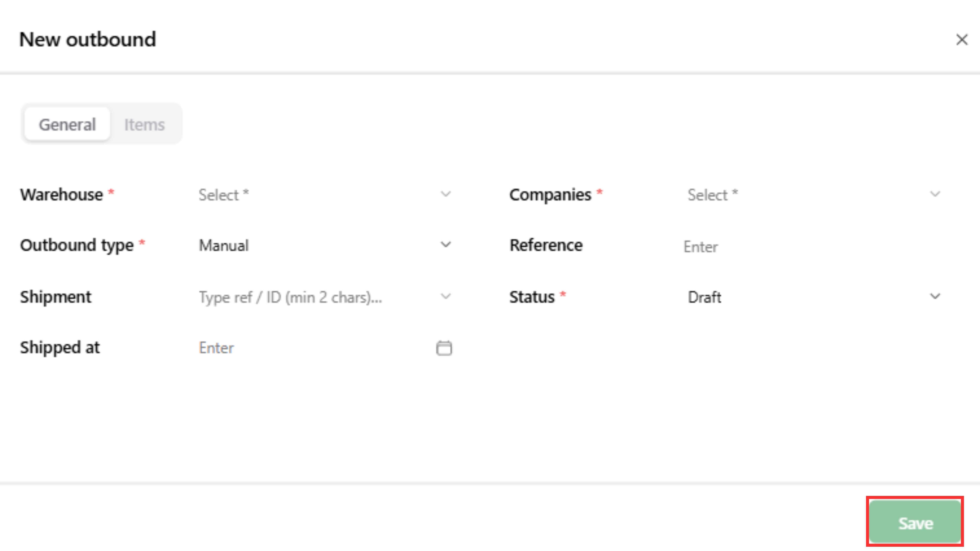The image size is (980, 551).
Task: Click the Status dropdown chevron arrow
Action: coord(935,297)
